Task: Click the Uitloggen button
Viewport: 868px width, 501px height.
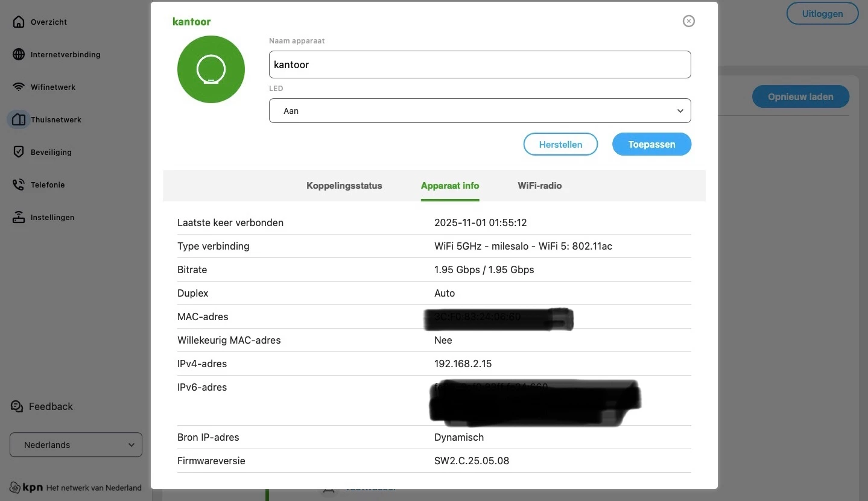Action: click(x=822, y=13)
